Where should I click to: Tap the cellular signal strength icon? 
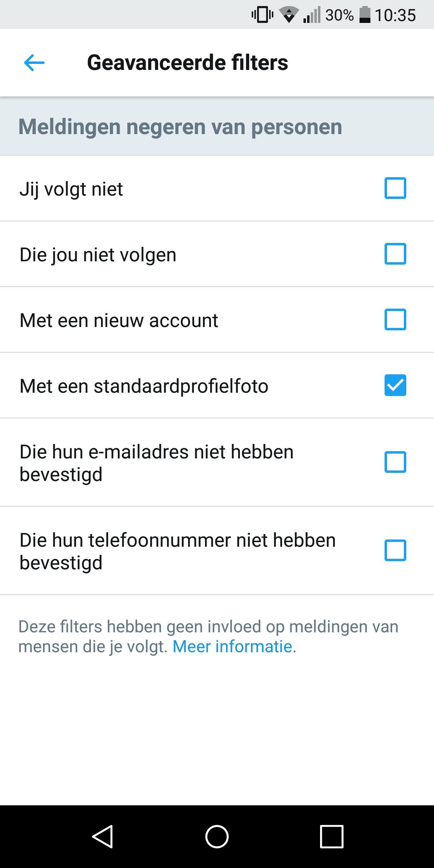click(312, 15)
